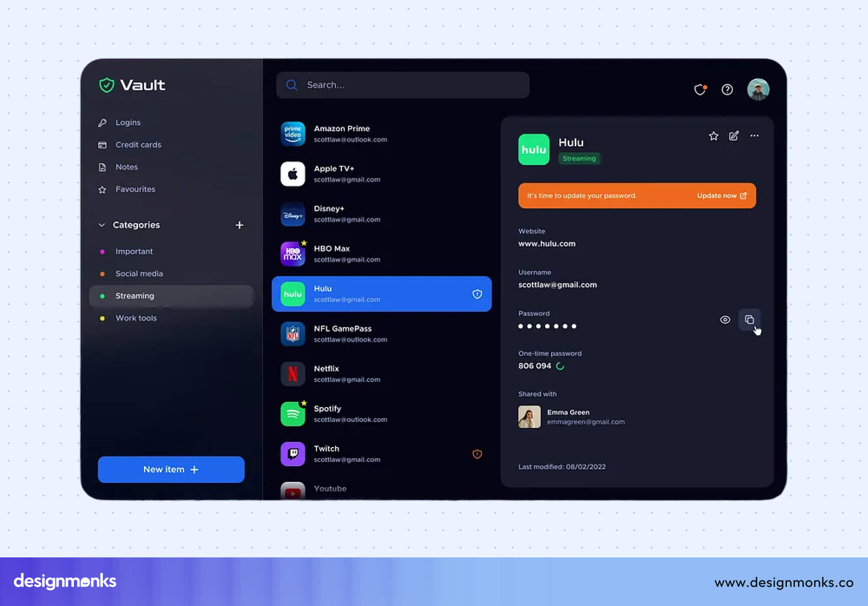
Task: Click the username scottlaw@gmail.com in details
Action: 557,285
